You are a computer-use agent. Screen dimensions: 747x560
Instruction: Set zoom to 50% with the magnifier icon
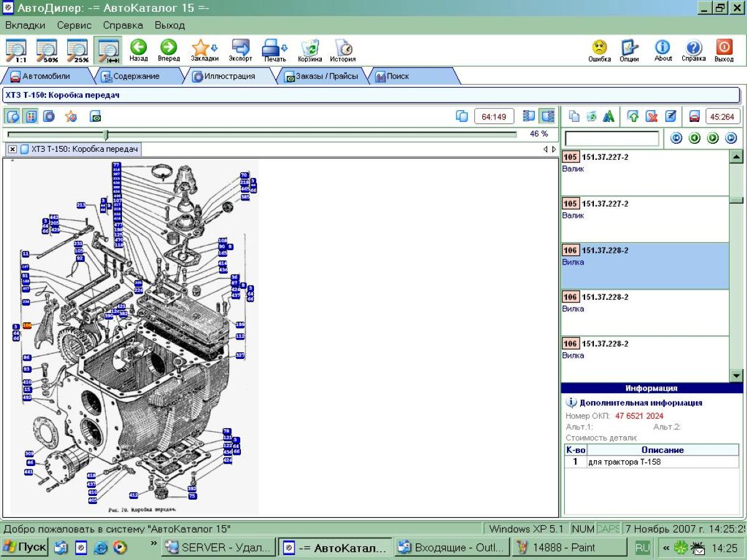point(47,50)
